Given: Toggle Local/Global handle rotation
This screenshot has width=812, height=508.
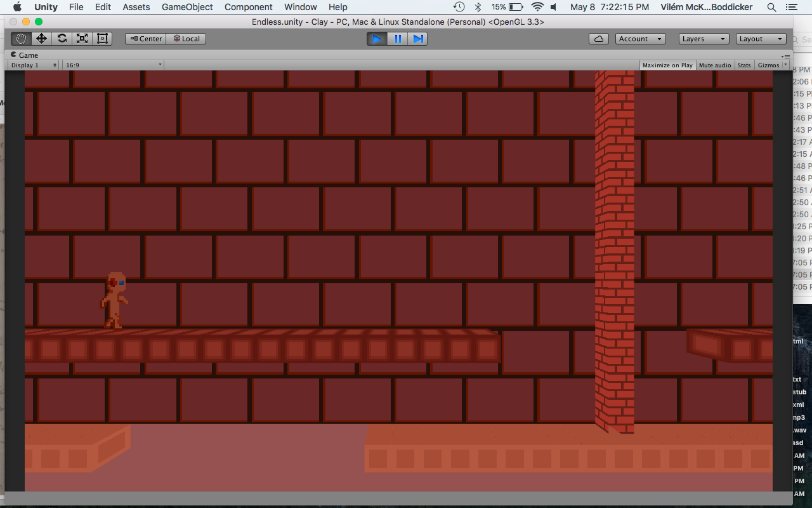Looking at the screenshot, I should [186, 39].
